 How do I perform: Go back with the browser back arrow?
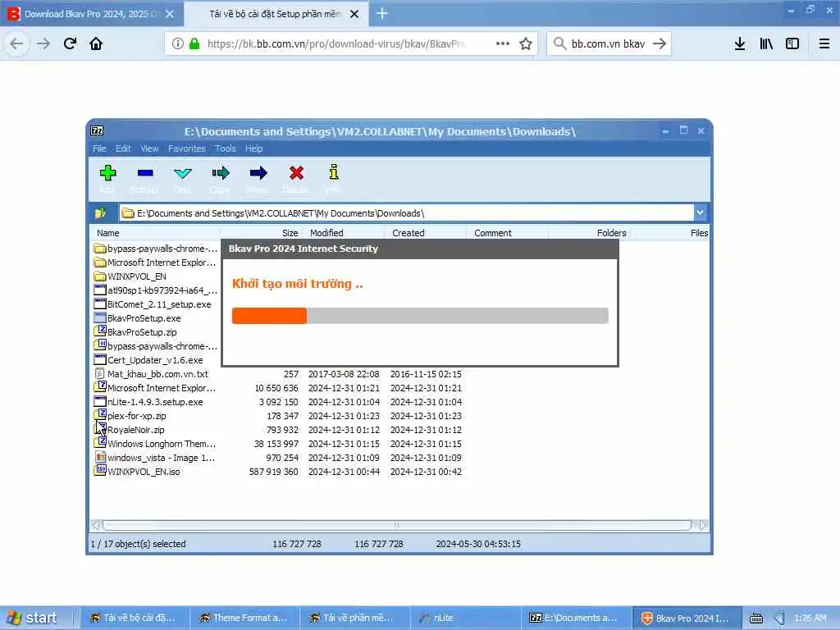[16, 43]
